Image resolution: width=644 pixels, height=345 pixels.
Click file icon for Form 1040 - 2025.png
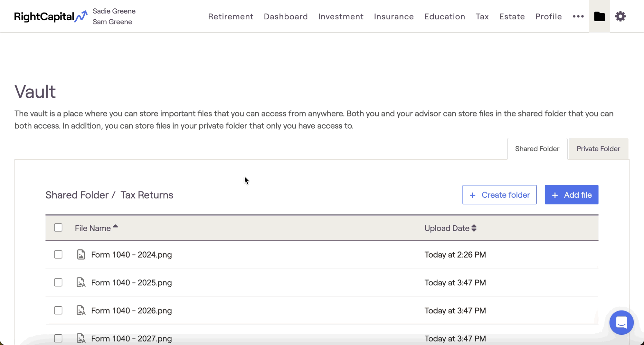81,282
